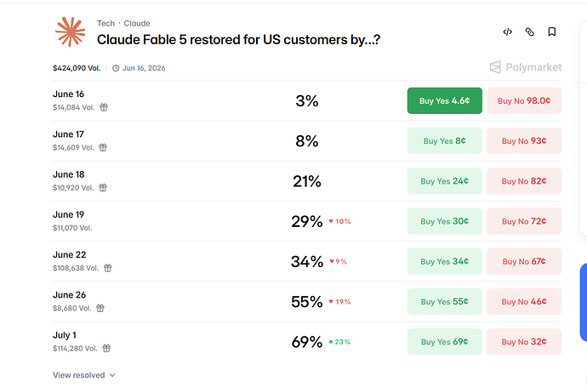Buy Yes at 69¢ for July 1
Viewport: 587px width, 392px height.
pos(444,342)
